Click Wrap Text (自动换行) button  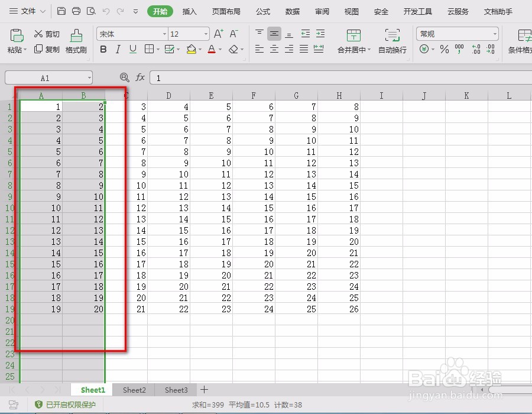(392, 41)
